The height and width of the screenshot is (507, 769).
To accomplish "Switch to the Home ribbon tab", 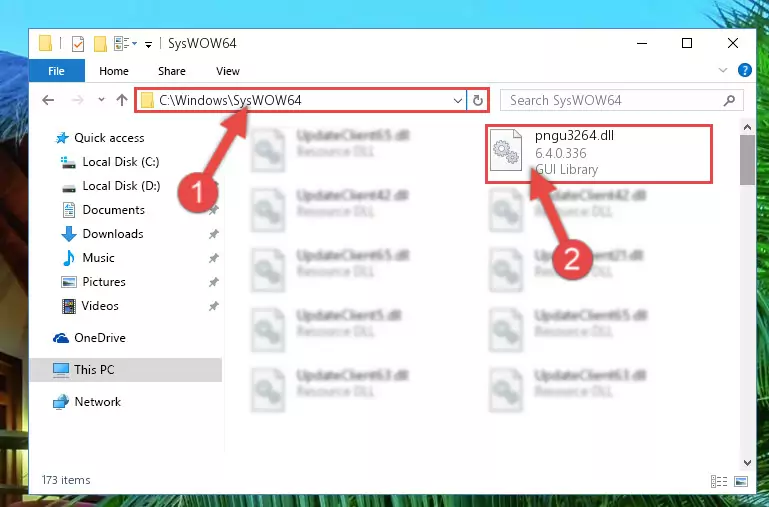I will click(114, 71).
